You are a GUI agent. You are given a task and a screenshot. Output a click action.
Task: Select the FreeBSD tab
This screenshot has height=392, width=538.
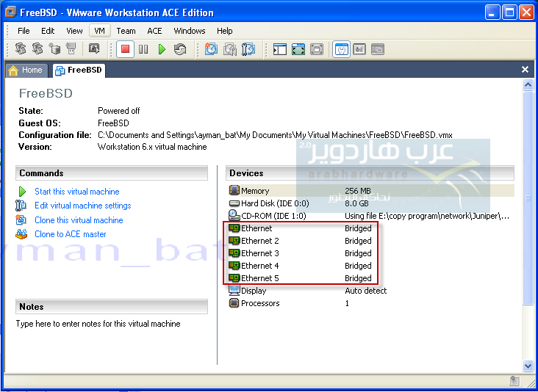point(79,70)
